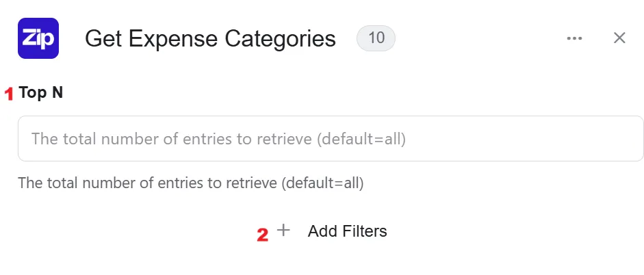This screenshot has height=275, width=644.
Task: Click the red annotation number 2
Action: [262, 235]
